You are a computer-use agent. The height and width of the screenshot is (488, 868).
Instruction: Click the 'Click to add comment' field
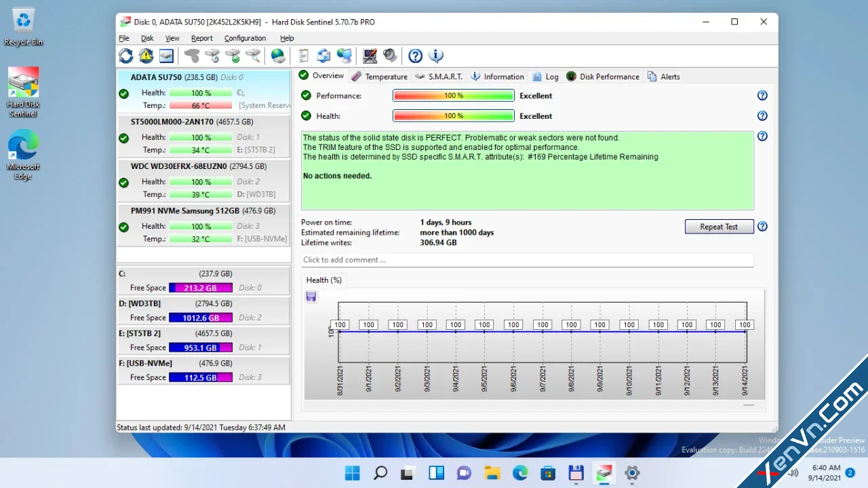(528, 260)
